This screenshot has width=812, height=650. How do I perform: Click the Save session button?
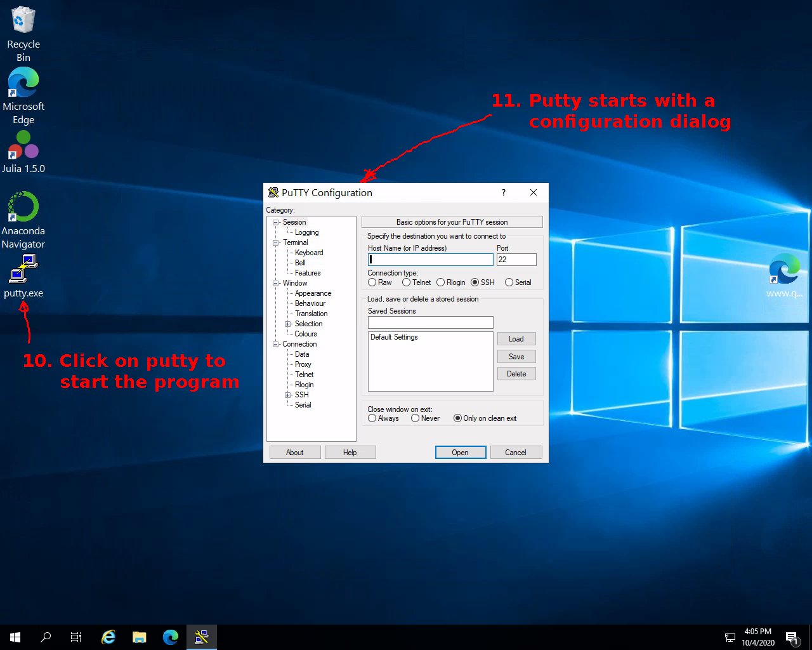tap(516, 357)
